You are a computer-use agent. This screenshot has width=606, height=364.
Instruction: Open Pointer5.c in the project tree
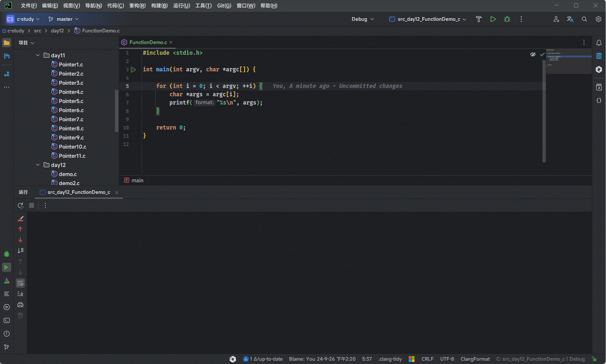pyautogui.click(x=71, y=101)
